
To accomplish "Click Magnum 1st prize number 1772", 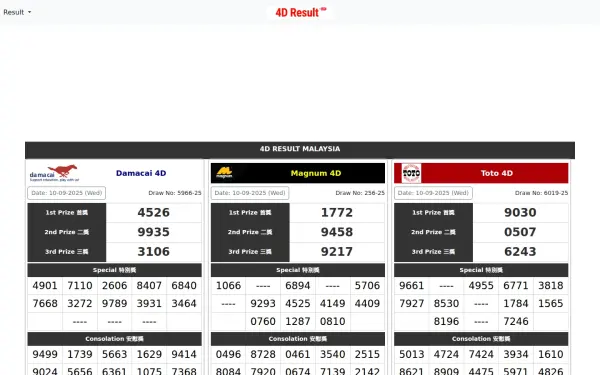I will point(337,212).
